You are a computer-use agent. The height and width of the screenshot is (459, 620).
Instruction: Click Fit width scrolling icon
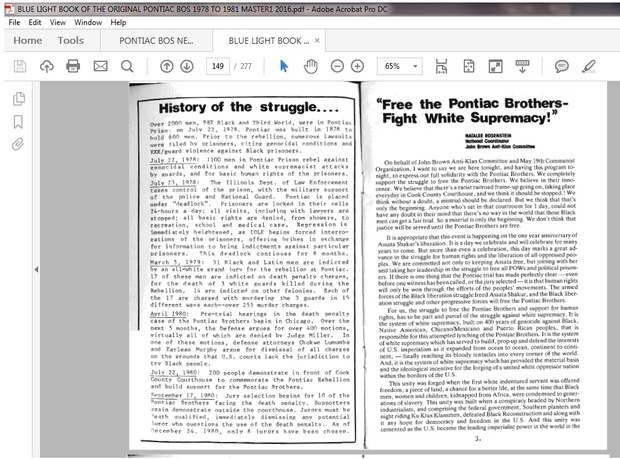pyautogui.click(x=441, y=66)
